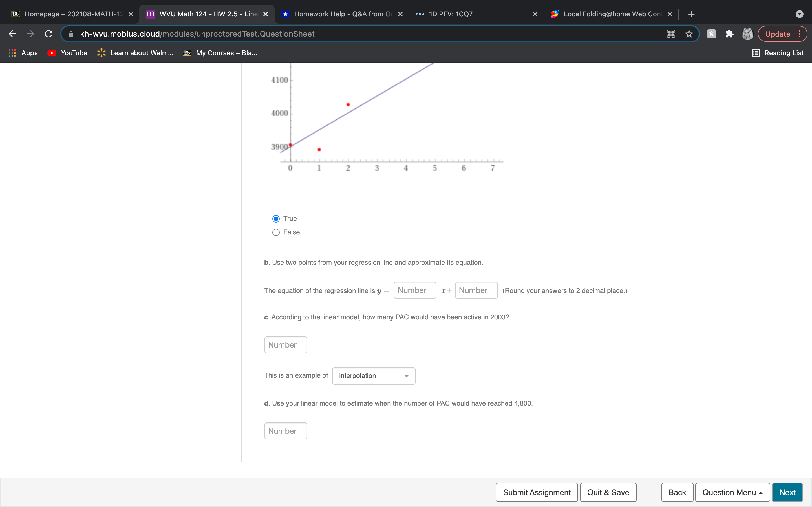This screenshot has width=812, height=507.
Task: Open the browser extensions puzzle icon
Action: [729, 34]
